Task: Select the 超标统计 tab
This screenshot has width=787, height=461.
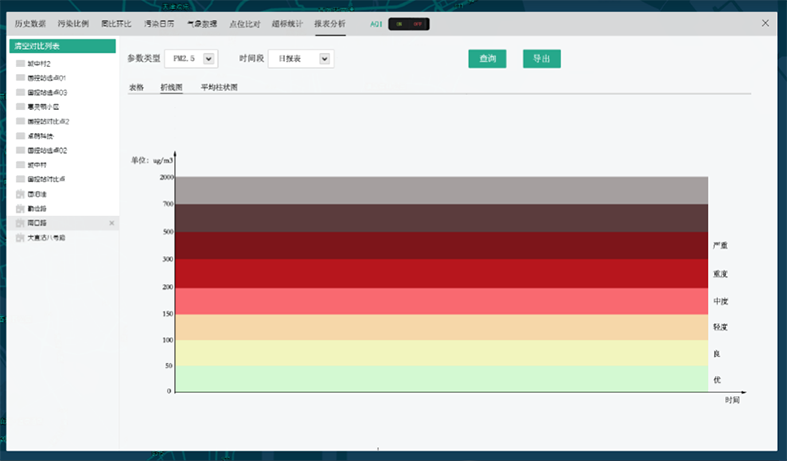Action: pos(287,23)
